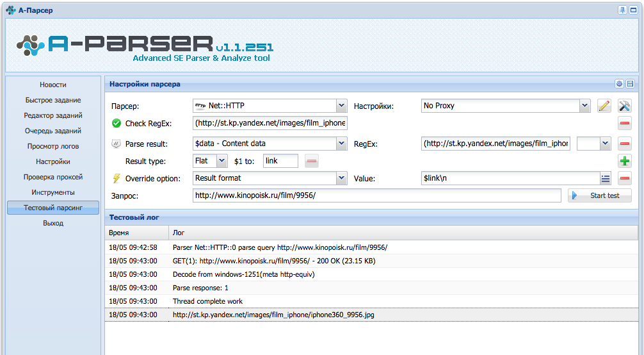The image size is (644, 355).
Task: Click the Value list options icon
Action: click(606, 179)
